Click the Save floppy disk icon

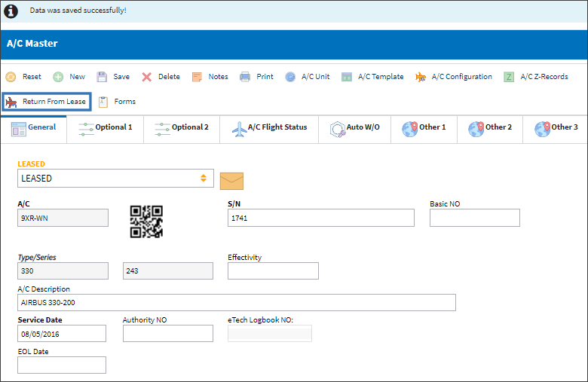(x=102, y=77)
